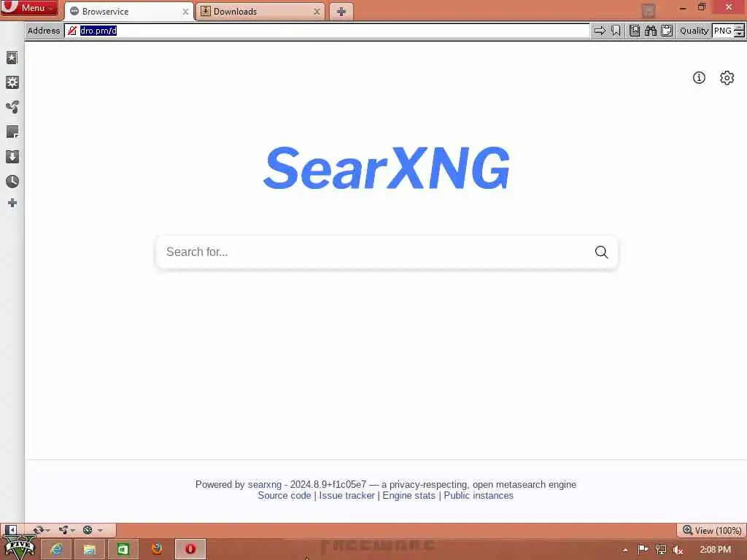Show hidden tray icons arrow

[625, 550]
